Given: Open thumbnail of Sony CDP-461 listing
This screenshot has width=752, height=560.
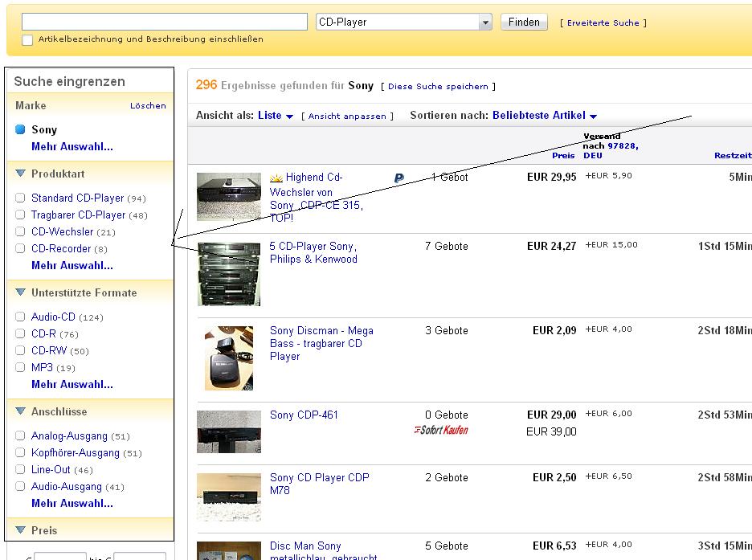Looking at the screenshot, I should click(229, 431).
